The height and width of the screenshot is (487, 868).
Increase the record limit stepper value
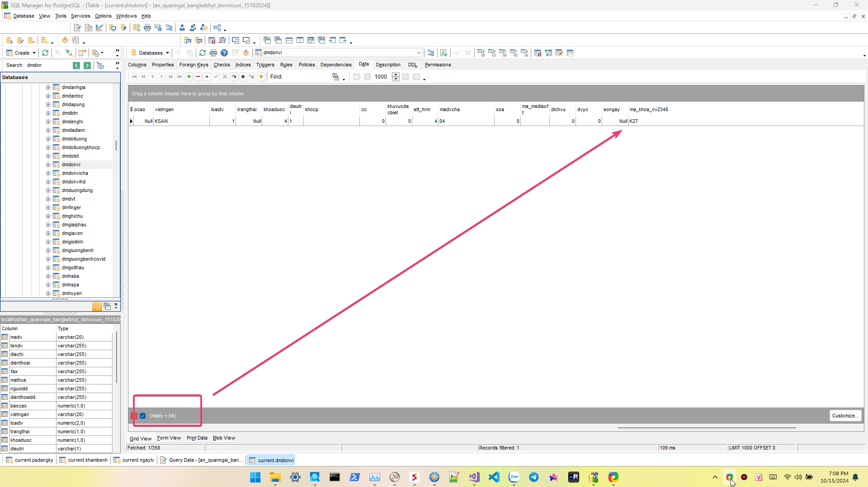(396, 75)
